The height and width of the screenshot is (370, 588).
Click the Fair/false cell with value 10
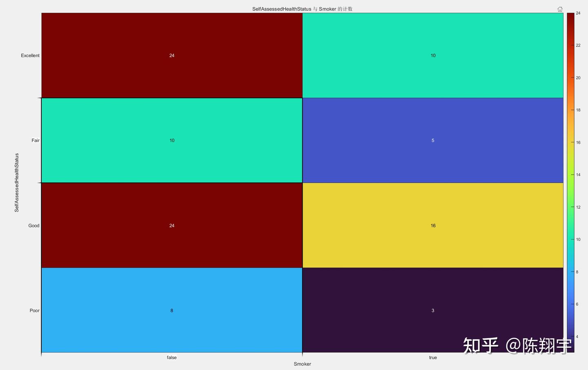[x=172, y=140]
